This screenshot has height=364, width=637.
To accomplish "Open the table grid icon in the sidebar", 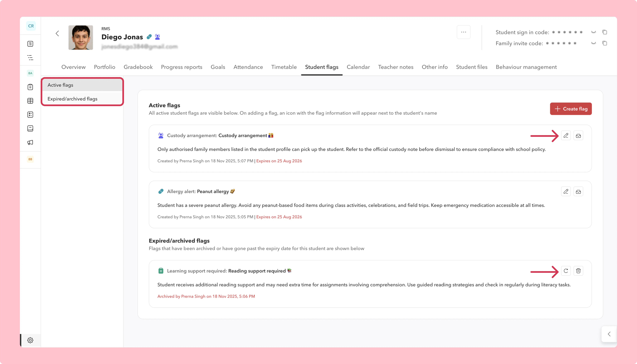I will [x=30, y=101].
